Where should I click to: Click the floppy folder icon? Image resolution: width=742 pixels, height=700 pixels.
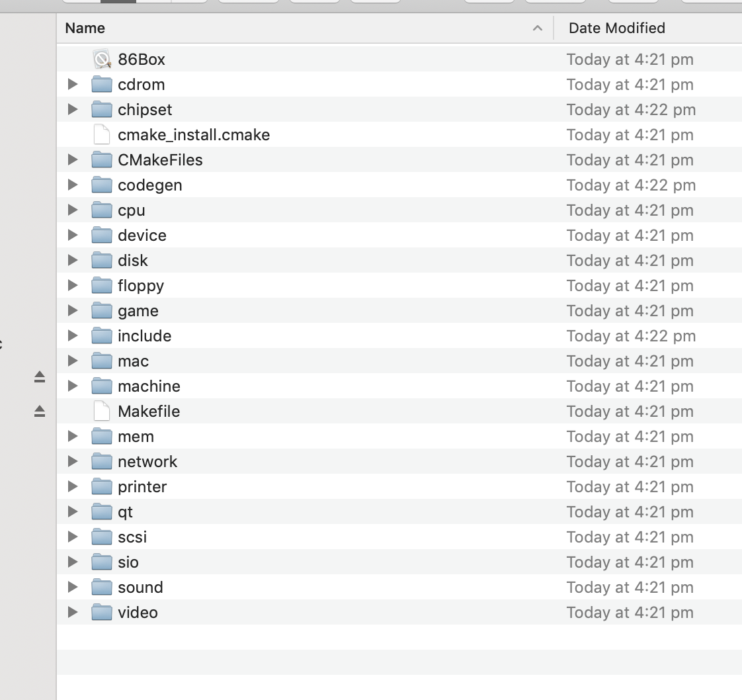click(102, 285)
